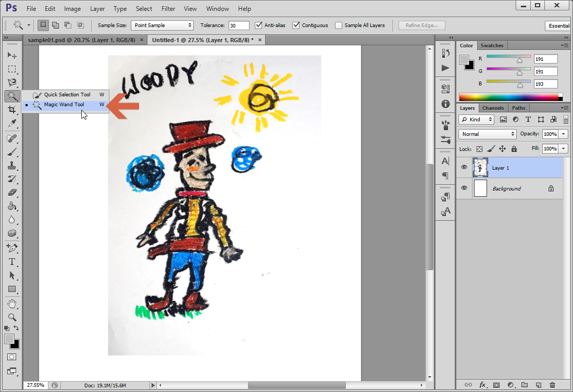Switch to the Swatches tab
The height and width of the screenshot is (392, 573).
(492, 46)
